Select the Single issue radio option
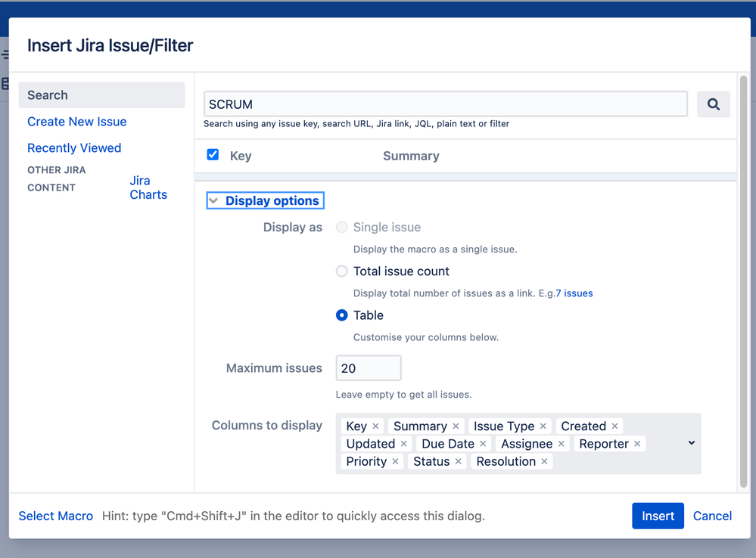The height and width of the screenshot is (558, 756). click(342, 227)
